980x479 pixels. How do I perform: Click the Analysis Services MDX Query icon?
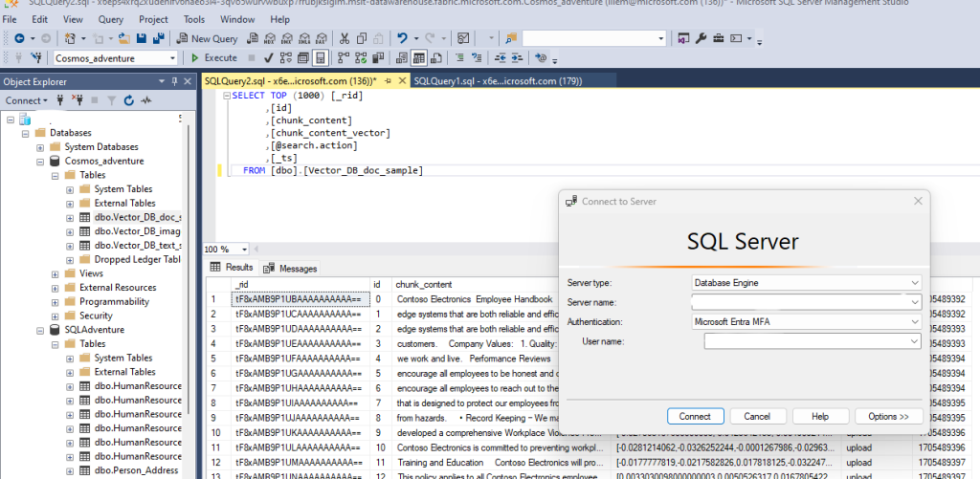point(271,38)
